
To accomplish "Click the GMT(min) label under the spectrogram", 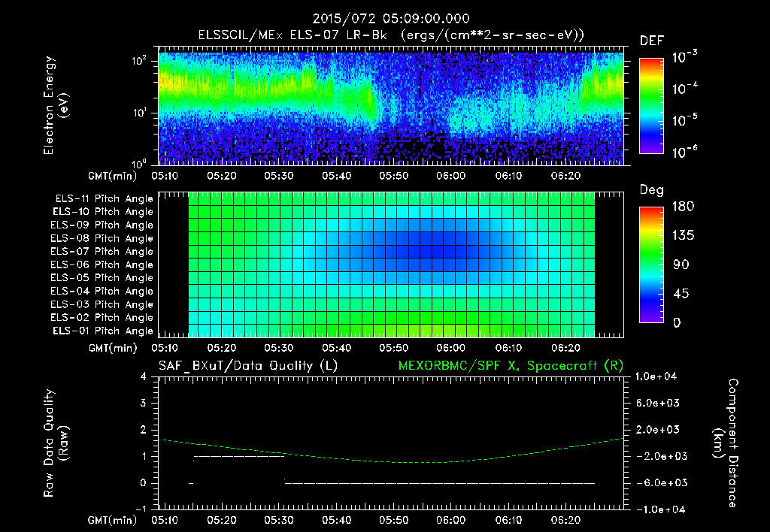I will tap(113, 176).
